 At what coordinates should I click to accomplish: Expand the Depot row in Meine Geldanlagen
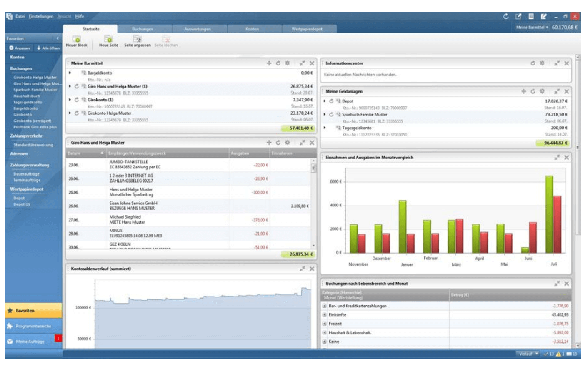coord(325,101)
